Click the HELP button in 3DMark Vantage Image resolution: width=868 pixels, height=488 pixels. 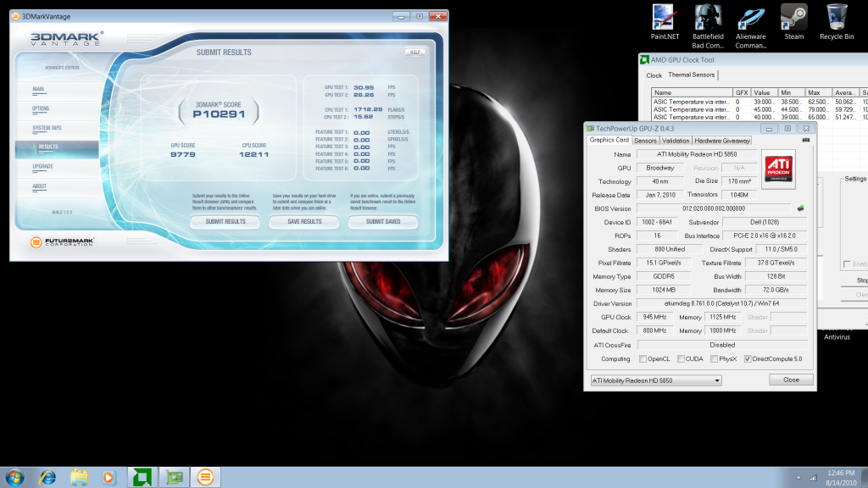pyautogui.click(x=415, y=53)
